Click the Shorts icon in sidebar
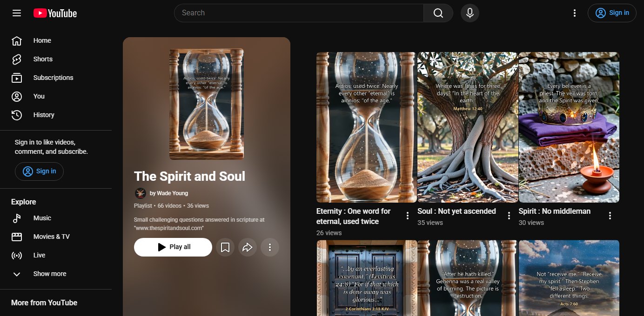Image resolution: width=644 pixels, height=316 pixels. (17, 59)
